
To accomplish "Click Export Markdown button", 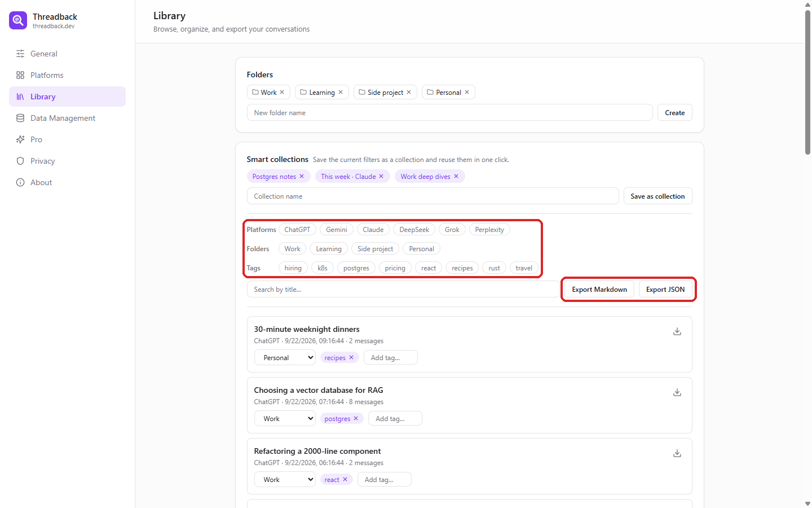I will (599, 289).
